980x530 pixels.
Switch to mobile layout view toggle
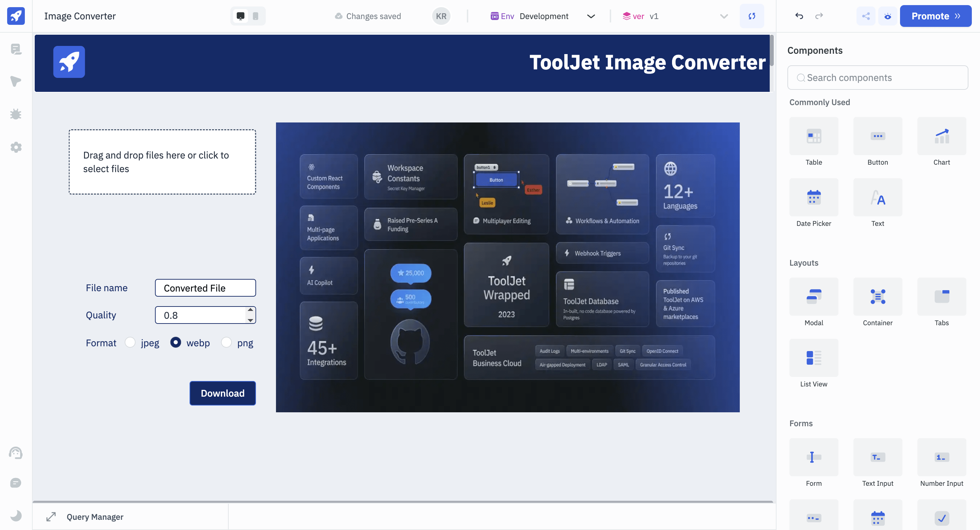pyautogui.click(x=256, y=16)
